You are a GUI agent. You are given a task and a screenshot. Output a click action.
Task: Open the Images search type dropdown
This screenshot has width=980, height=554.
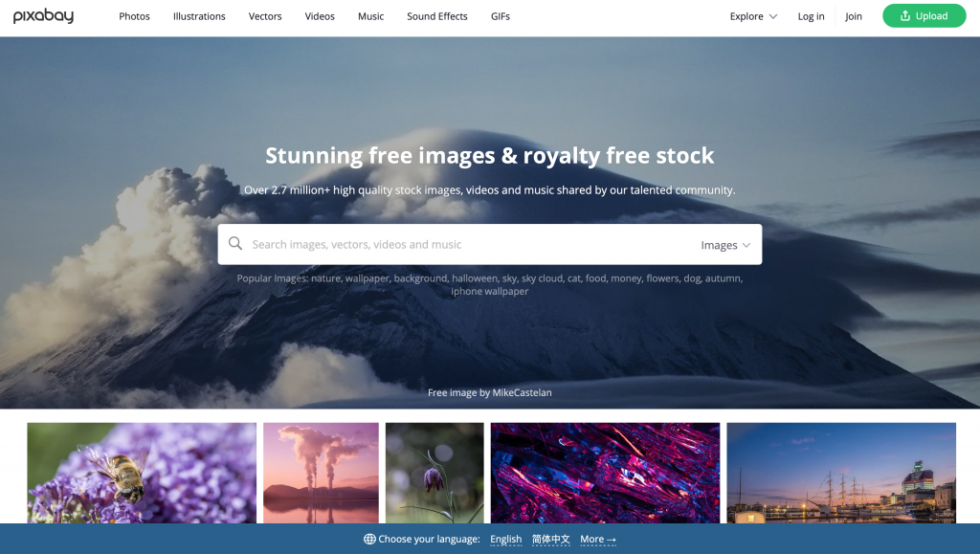click(725, 245)
